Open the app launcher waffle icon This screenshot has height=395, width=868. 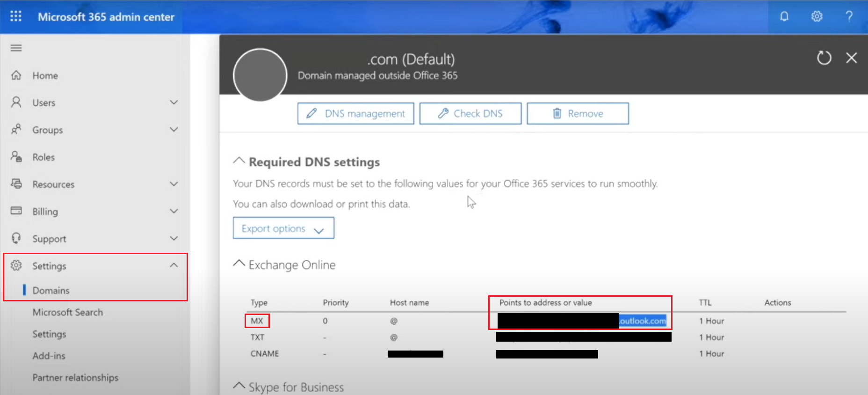pyautogui.click(x=16, y=16)
